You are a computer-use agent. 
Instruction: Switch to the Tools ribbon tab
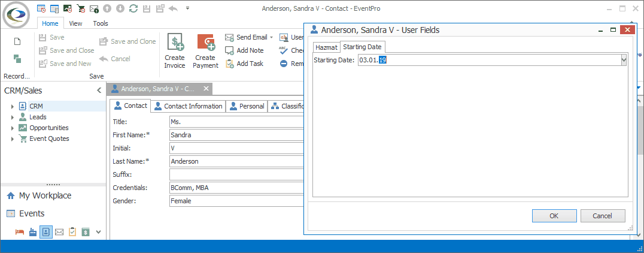101,23
